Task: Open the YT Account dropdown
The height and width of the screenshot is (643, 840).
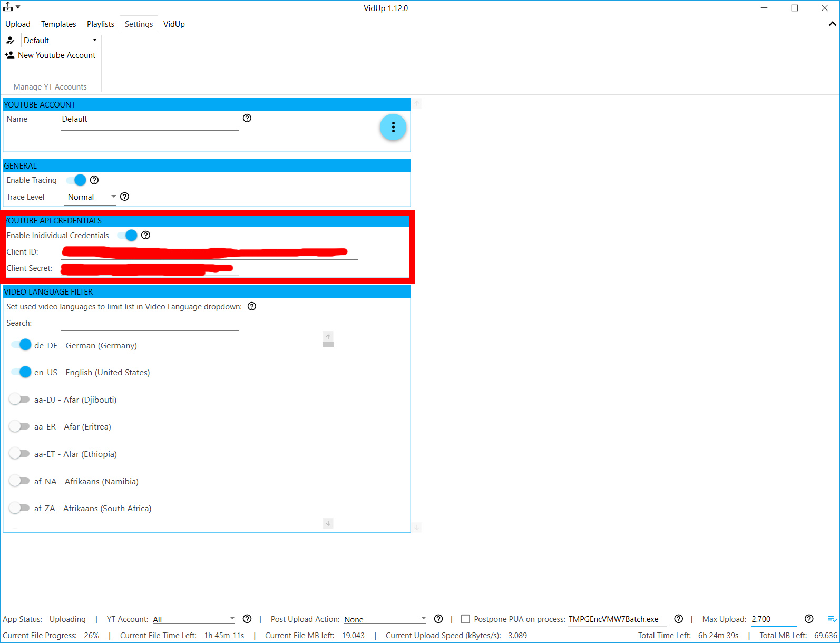Action: (193, 619)
